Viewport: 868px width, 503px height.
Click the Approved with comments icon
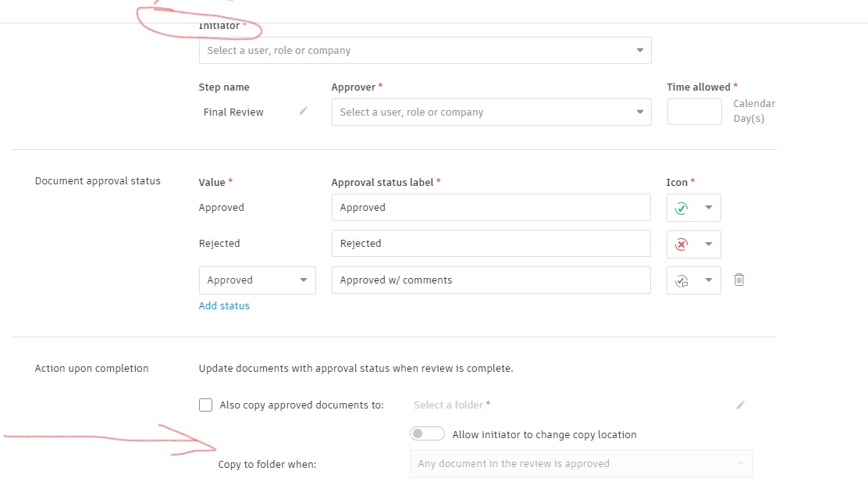(681, 280)
